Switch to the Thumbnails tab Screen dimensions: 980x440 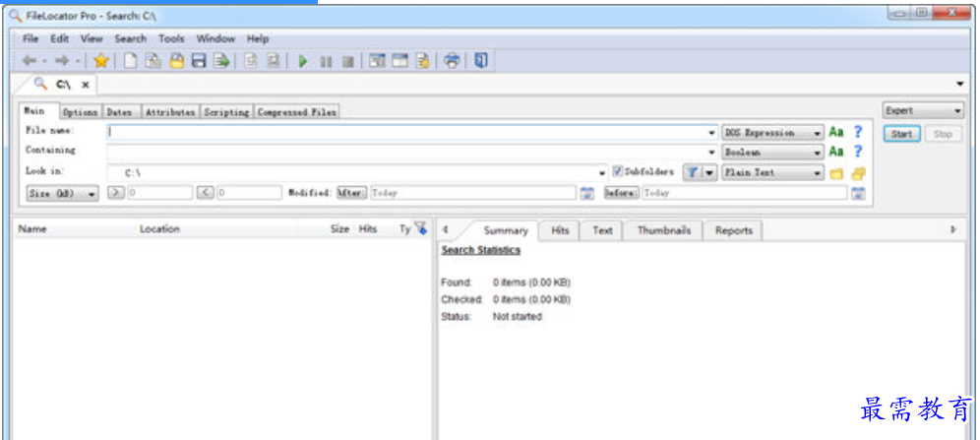click(664, 230)
